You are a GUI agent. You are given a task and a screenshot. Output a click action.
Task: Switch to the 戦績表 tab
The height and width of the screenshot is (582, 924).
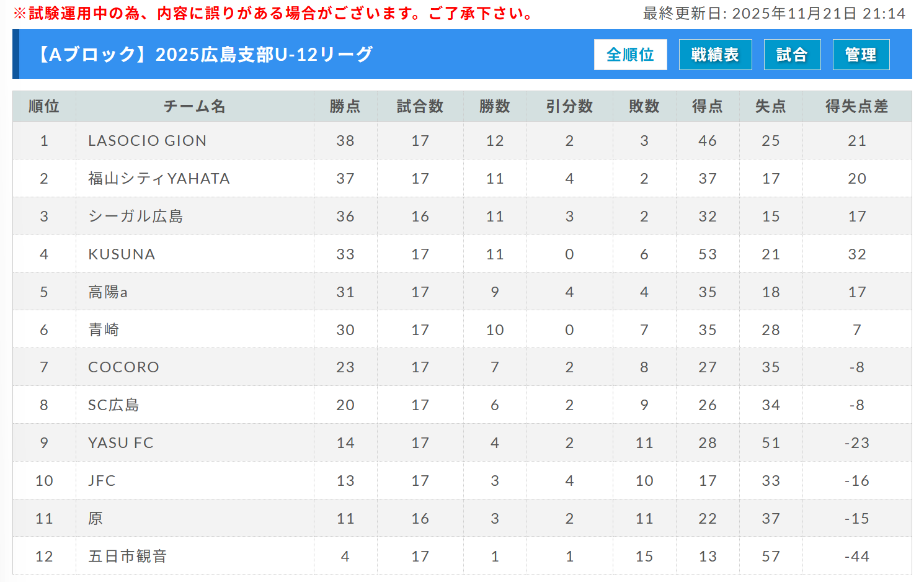715,55
